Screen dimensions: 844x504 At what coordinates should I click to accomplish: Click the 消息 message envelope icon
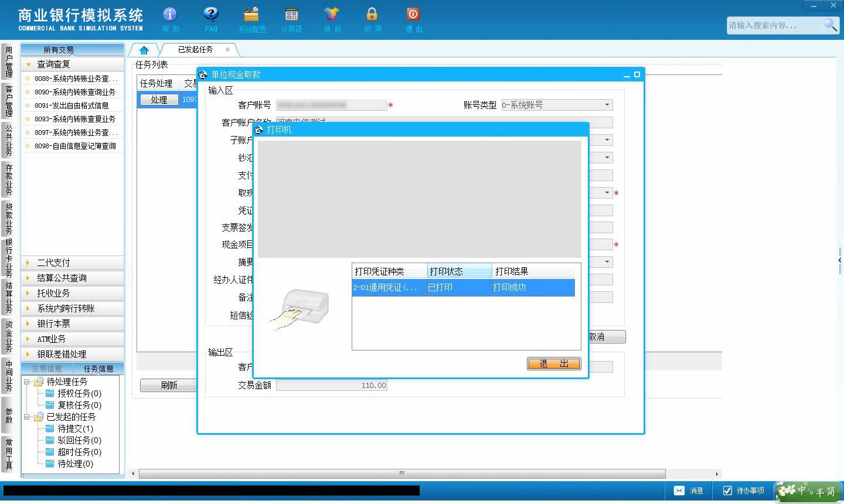679,491
